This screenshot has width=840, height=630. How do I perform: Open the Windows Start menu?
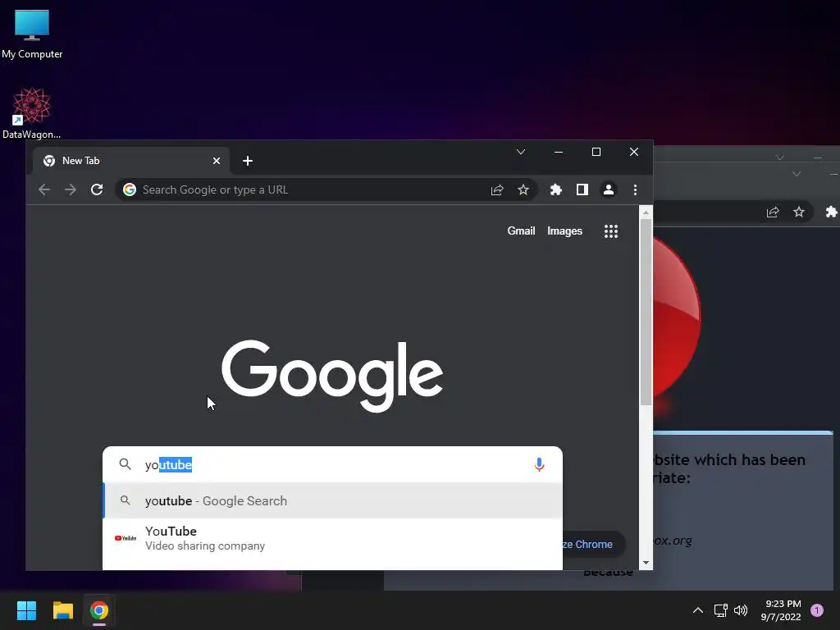click(x=26, y=610)
